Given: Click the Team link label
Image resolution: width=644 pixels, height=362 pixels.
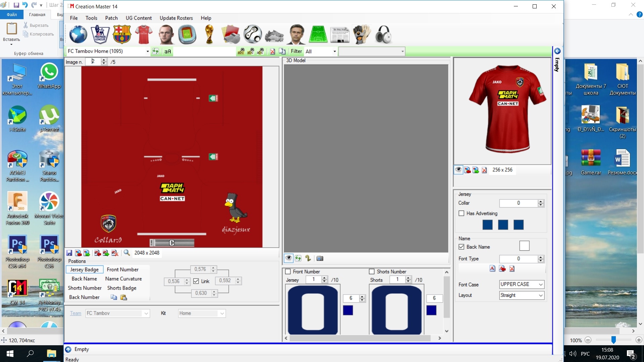Looking at the screenshot, I should coord(75,313).
